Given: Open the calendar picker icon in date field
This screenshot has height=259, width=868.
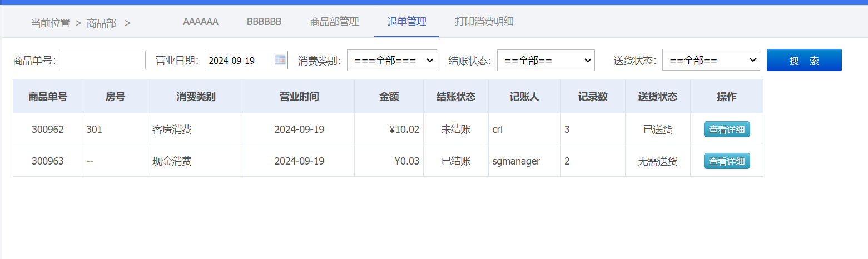Looking at the screenshot, I should pos(280,60).
